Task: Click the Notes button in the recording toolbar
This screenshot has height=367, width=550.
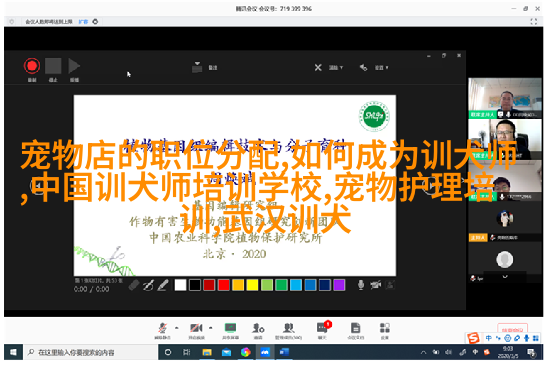Action: [204, 67]
